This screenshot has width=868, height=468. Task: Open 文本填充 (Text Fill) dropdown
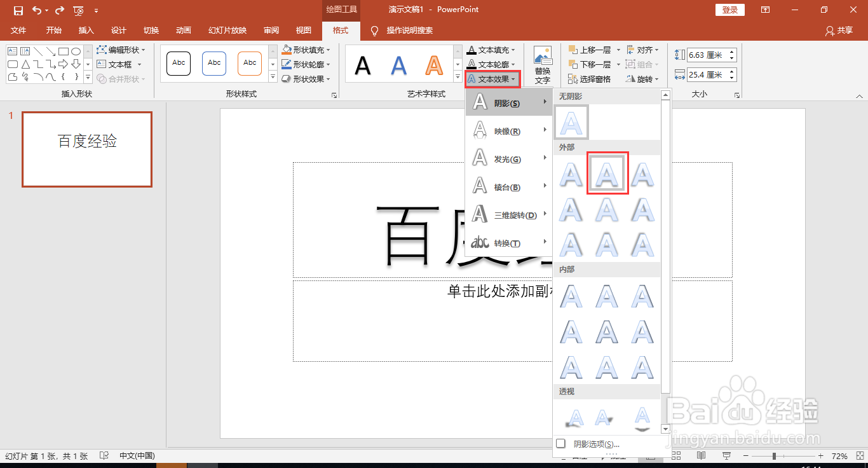[491, 50]
